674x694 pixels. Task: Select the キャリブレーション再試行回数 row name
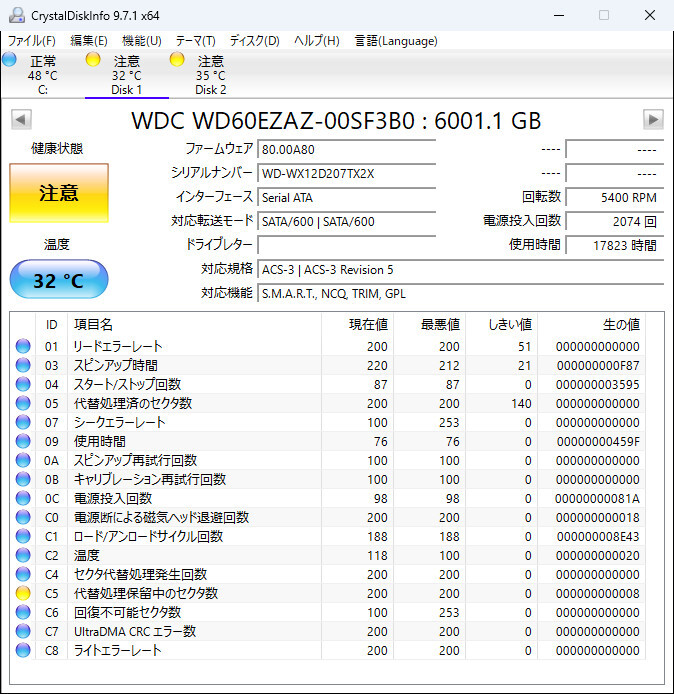pyautogui.click(x=150, y=479)
